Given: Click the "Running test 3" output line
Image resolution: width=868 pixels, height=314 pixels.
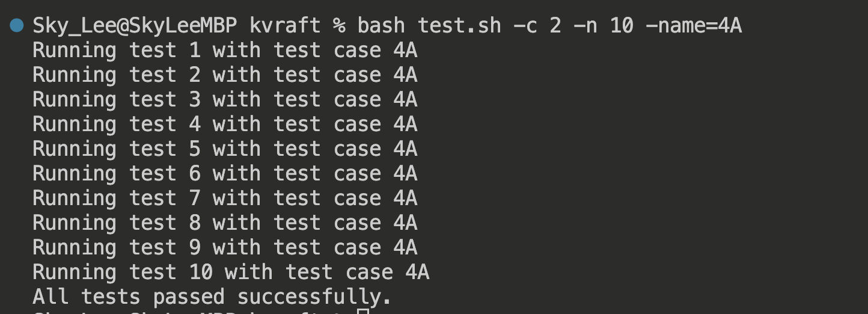Looking at the screenshot, I should click(x=225, y=100).
